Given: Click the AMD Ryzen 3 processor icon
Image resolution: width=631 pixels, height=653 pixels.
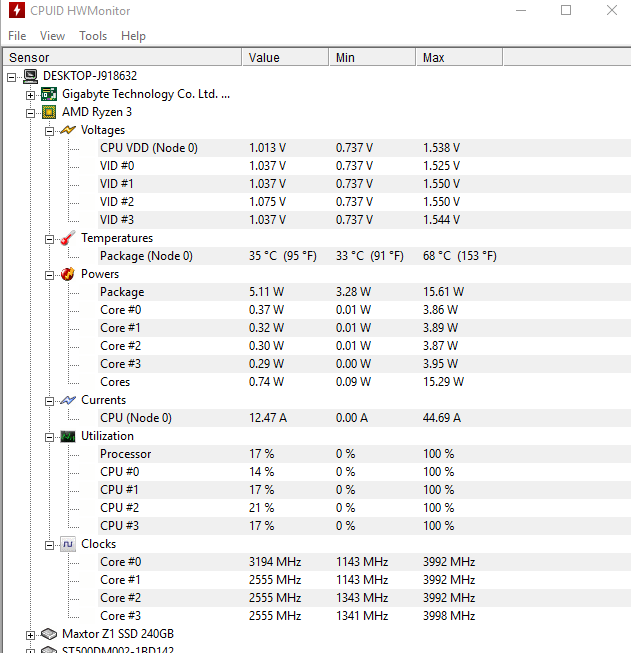Looking at the screenshot, I should [x=49, y=112].
